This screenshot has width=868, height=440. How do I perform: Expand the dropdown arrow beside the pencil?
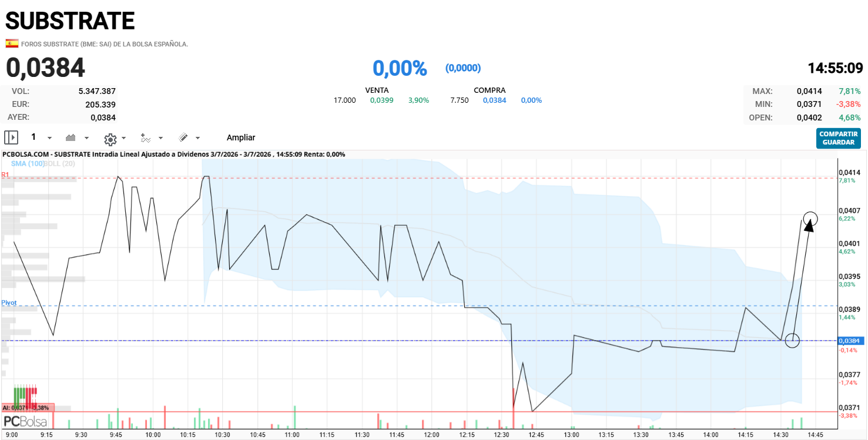pos(197,138)
